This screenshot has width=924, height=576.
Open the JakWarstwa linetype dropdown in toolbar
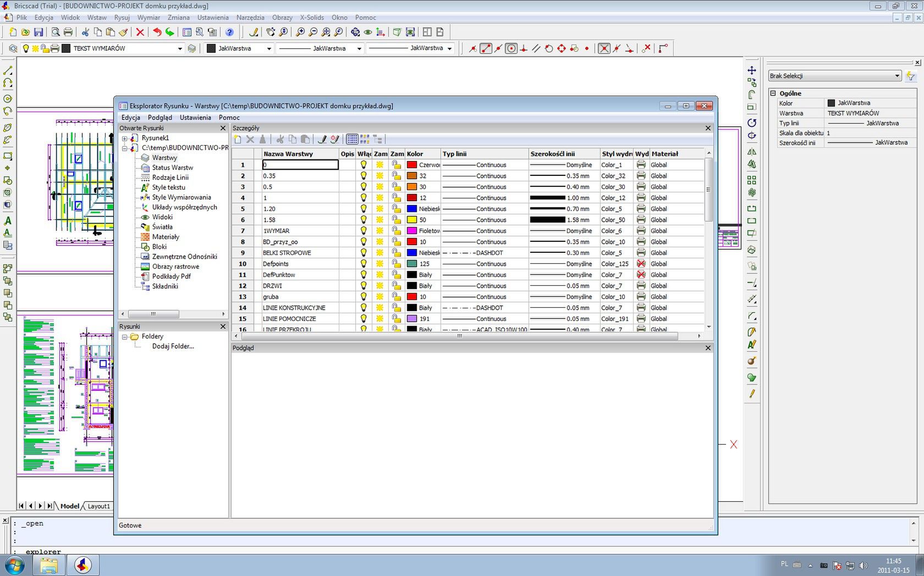(359, 48)
